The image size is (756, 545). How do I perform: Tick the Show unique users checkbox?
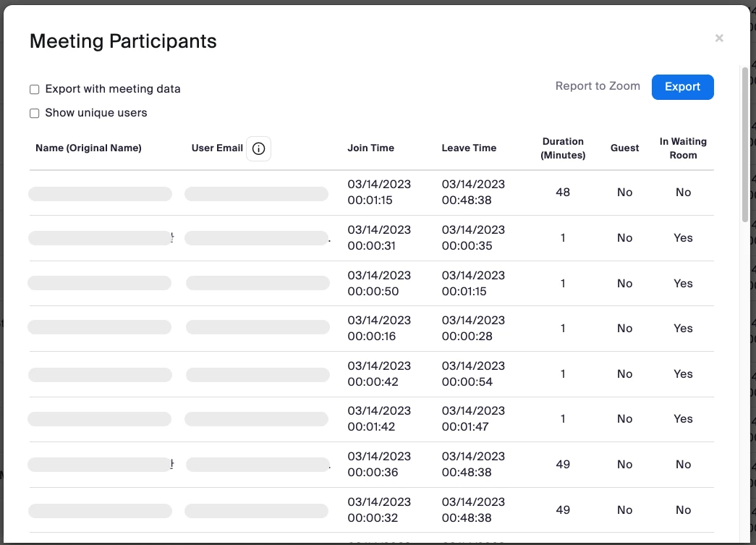[34, 114]
